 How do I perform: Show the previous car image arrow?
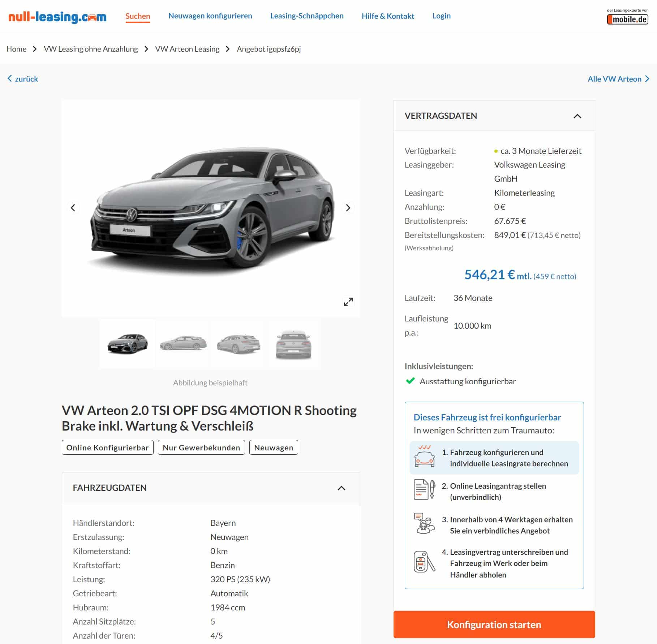coord(73,208)
